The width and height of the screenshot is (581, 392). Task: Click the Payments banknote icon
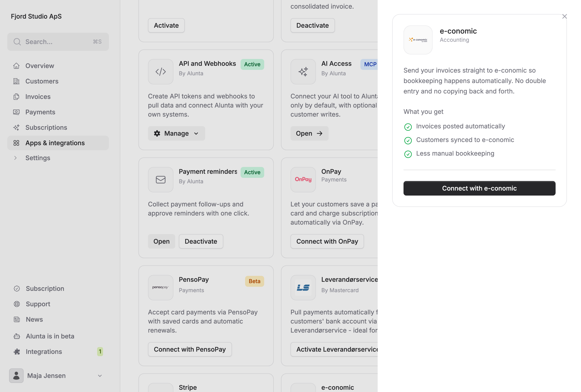[17, 112]
